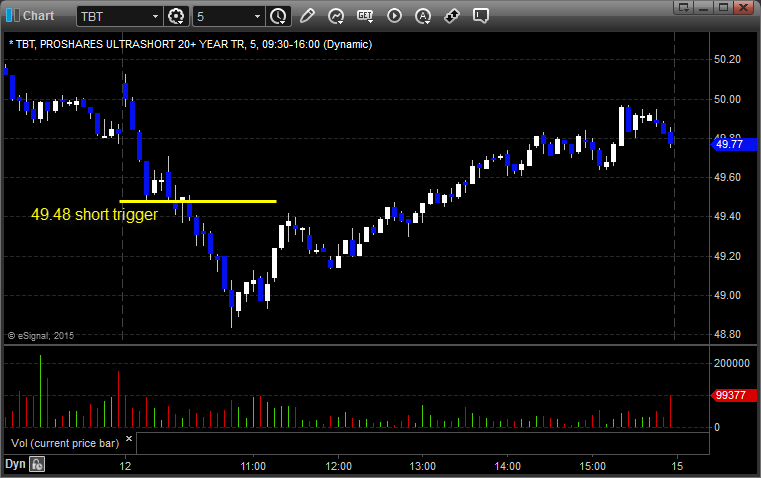The image size is (761, 478).
Task: Click the 49.60 price axis label
Action: pyautogui.click(x=727, y=177)
